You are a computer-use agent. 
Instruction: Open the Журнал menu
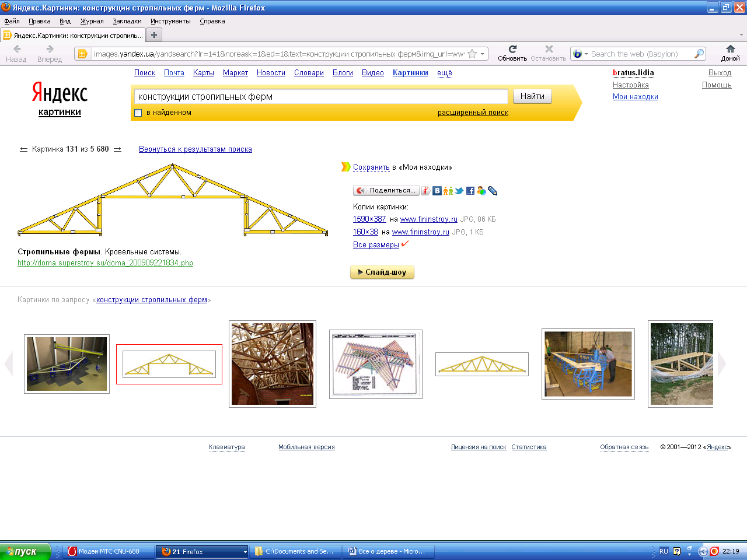pyautogui.click(x=92, y=21)
